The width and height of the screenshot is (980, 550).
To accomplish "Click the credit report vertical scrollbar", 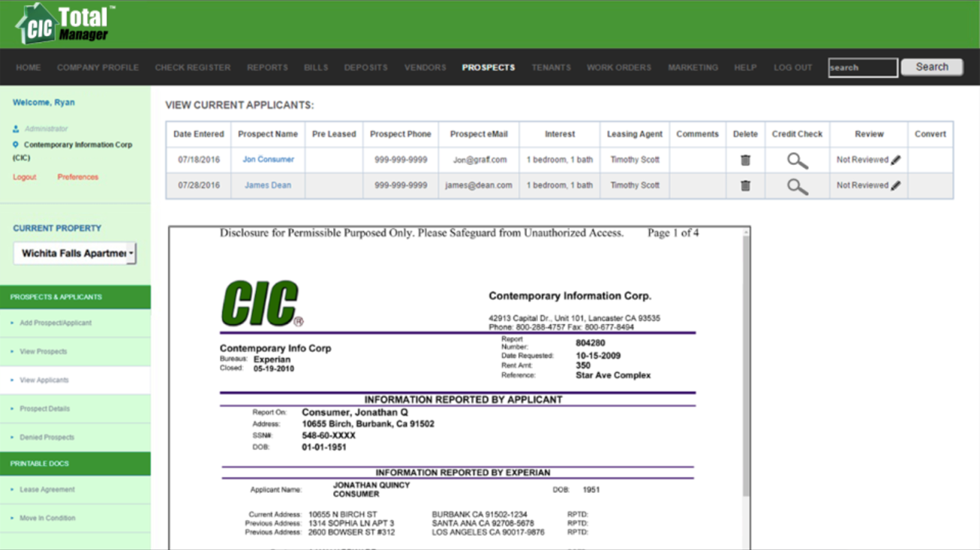I will pyautogui.click(x=745, y=365).
